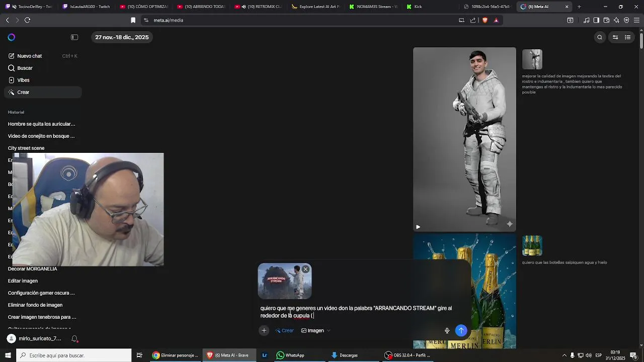
Task: Open mirlo_suricato_7 profile menu
Action: coord(34,339)
